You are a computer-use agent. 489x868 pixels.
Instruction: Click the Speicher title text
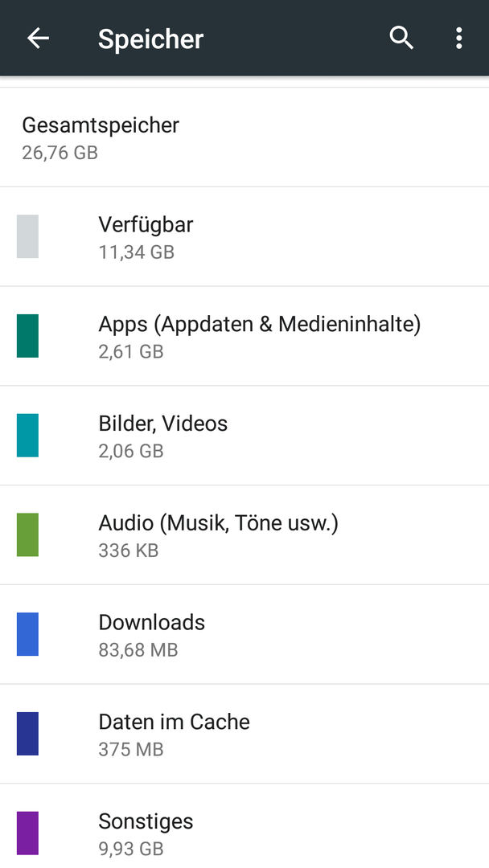[150, 39]
